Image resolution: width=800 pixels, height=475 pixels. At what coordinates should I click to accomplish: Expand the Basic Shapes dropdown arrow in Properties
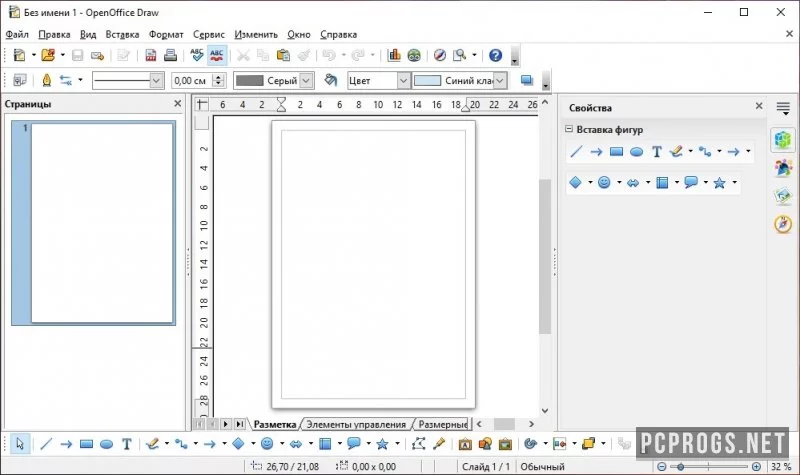coord(590,183)
